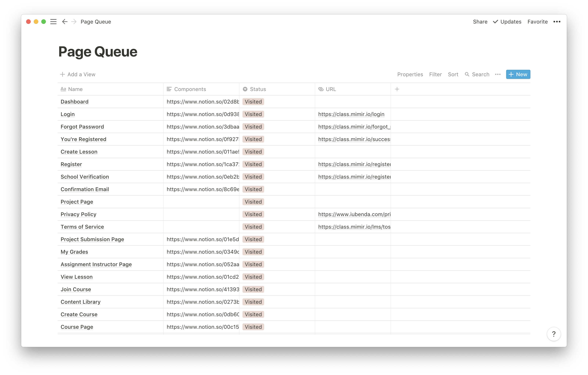588x375 pixels.
Task: Go back with the left arrow
Action: click(x=65, y=22)
